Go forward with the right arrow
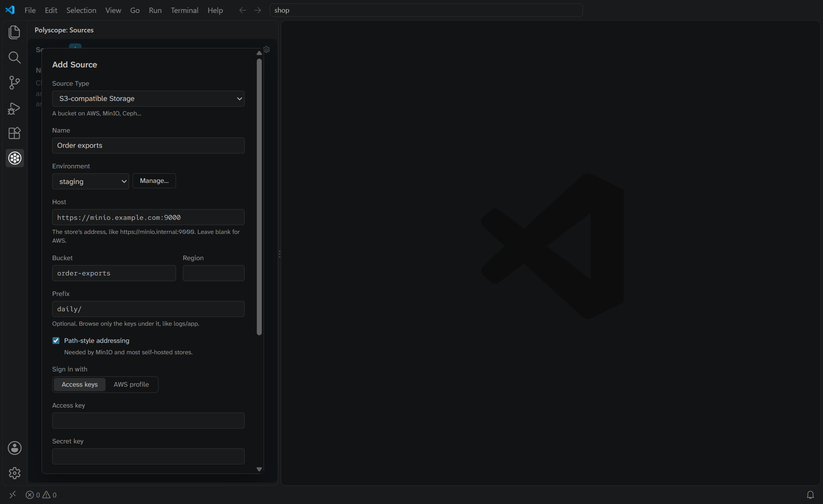The image size is (823, 504). 258,10
